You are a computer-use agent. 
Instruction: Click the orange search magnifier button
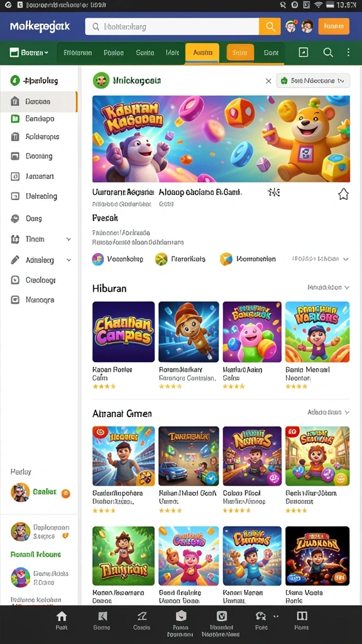click(x=270, y=26)
